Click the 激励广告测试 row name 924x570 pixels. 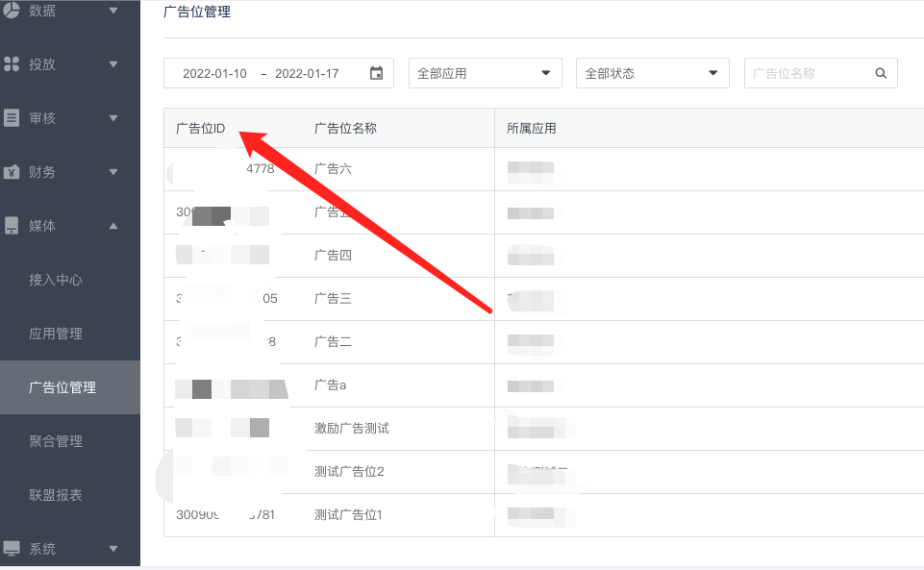(351, 428)
